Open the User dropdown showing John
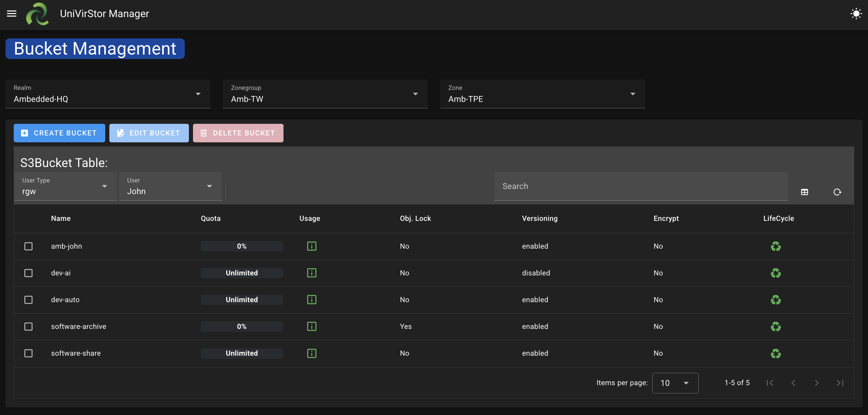This screenshot has width=868, height=415. pyautogui.click(x=170, y=186)
